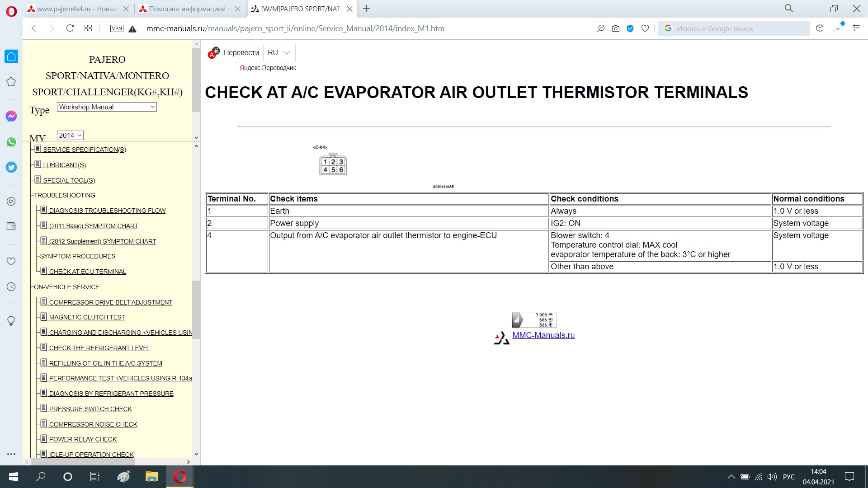Screen dimensions: 868x488
Task: Open MAGNETIC CLUTCH TEST page
Action: [87, 318]
